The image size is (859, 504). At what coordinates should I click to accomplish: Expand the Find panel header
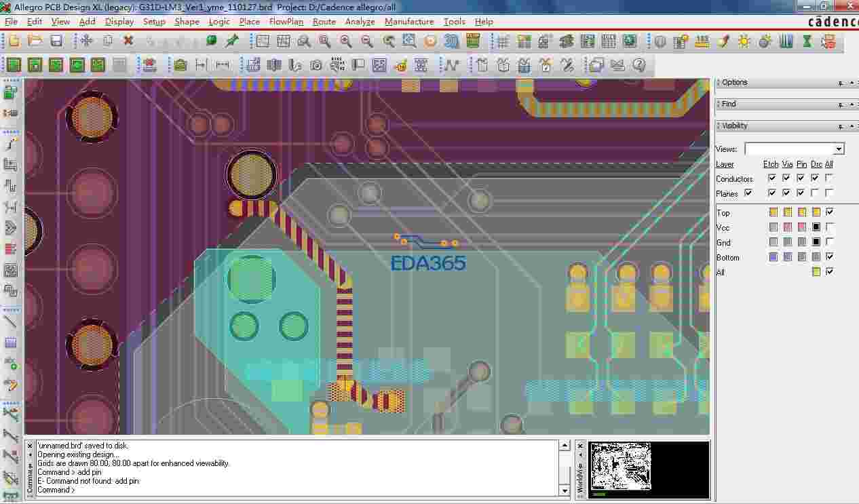pos(729,104)
